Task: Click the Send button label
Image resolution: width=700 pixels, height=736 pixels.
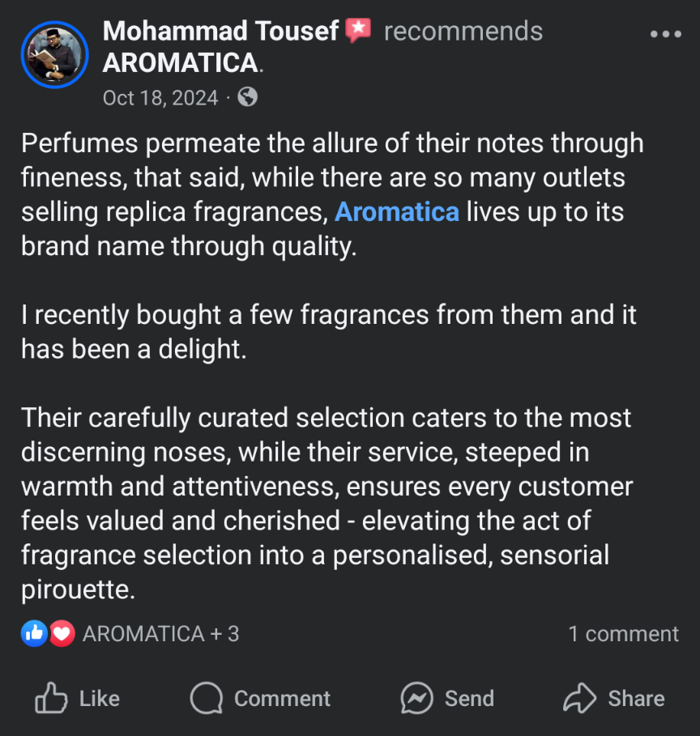Action: pos(469,699)
